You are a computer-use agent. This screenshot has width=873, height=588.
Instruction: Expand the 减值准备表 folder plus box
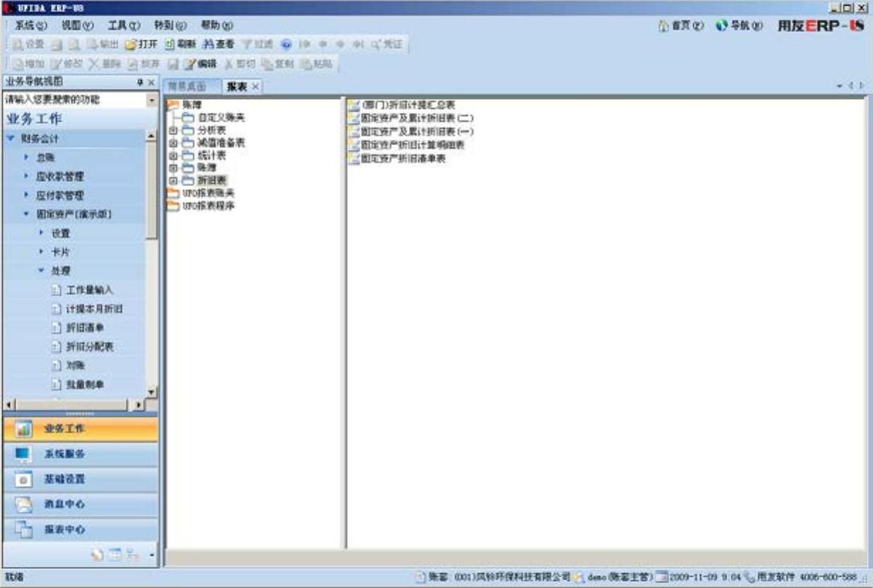(x=172, y=143)
